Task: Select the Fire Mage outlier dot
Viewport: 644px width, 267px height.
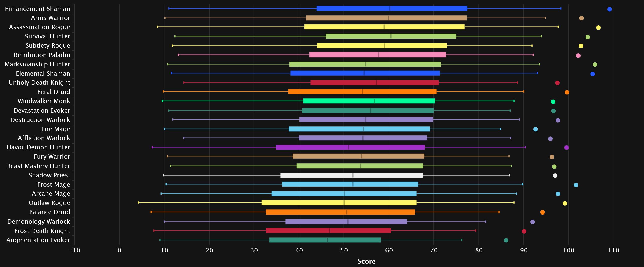Action: 535,129
